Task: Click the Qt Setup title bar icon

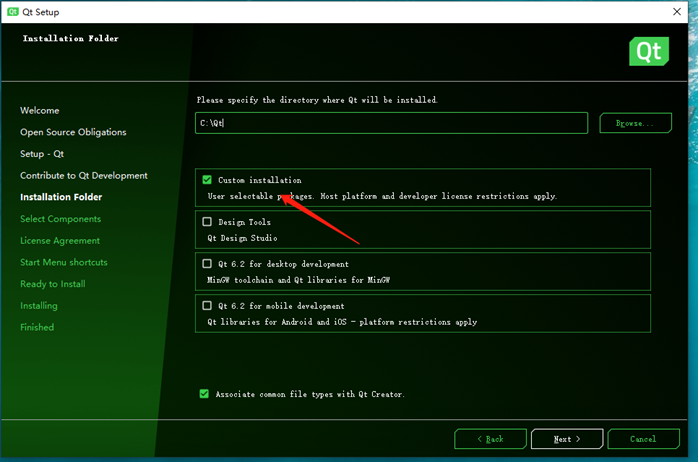Action: (13, 12)
